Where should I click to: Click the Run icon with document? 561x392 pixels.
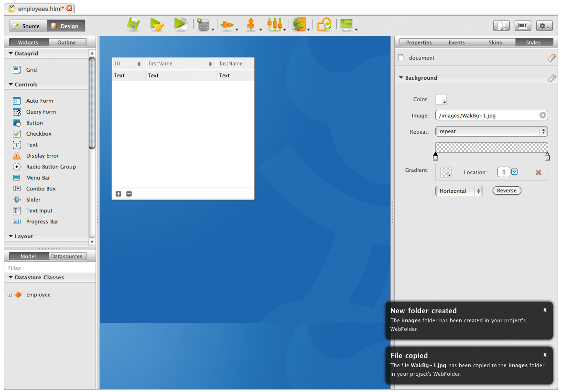[x=180, y=24]
